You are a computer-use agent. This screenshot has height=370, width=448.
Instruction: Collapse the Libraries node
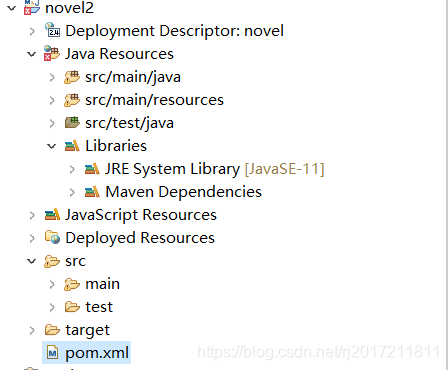pyautogui.click(x=52, y=146)
